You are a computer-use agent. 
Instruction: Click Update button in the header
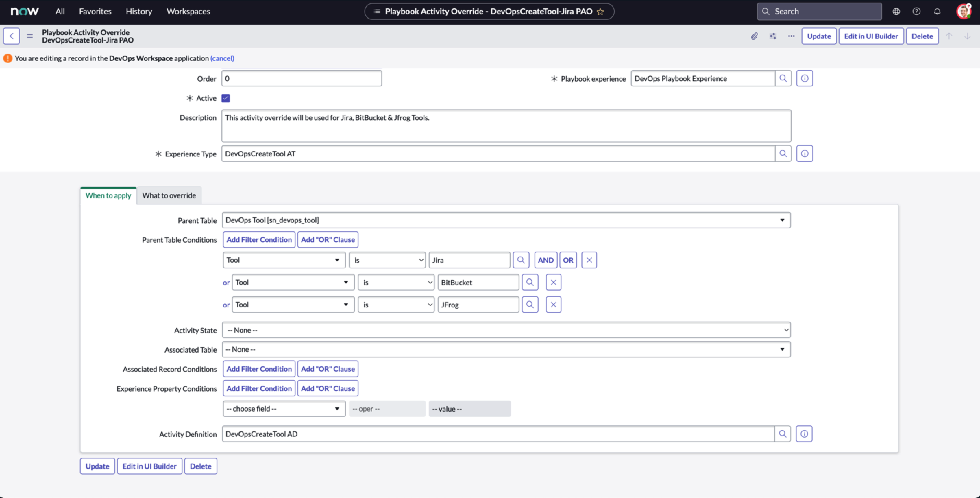coord(819,36)
